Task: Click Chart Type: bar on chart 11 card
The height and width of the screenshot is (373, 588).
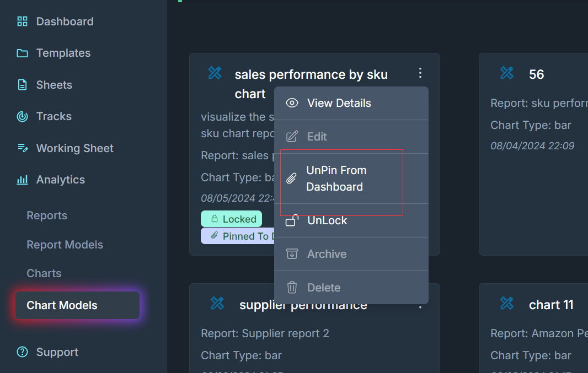Action: (531, 355)
